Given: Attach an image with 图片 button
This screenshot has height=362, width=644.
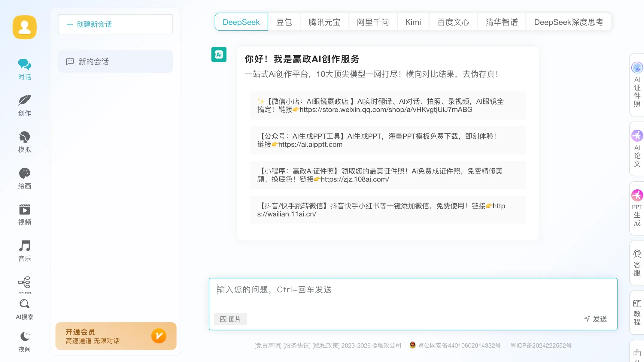Looking at the screenshot, I should (x=230, y=319).
